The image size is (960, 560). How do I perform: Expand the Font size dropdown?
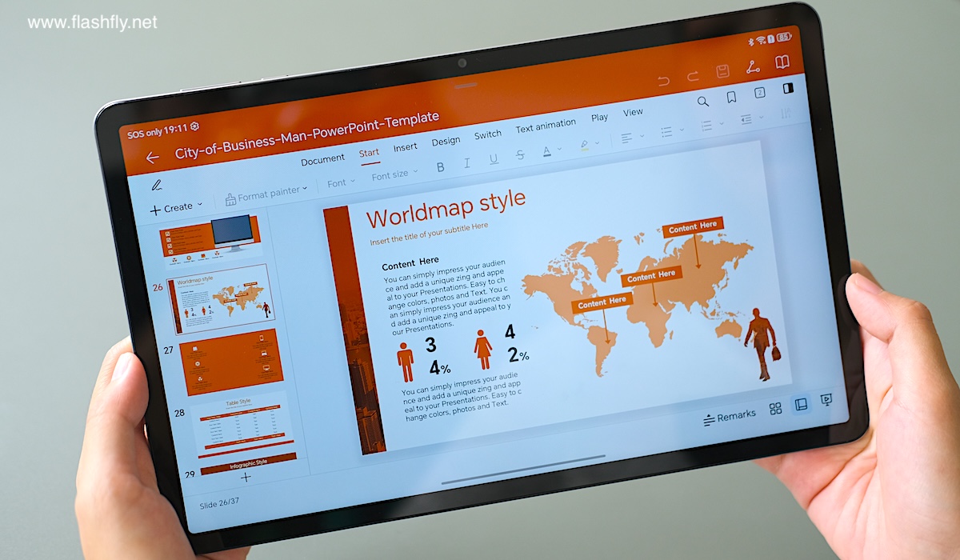point(394,174)
